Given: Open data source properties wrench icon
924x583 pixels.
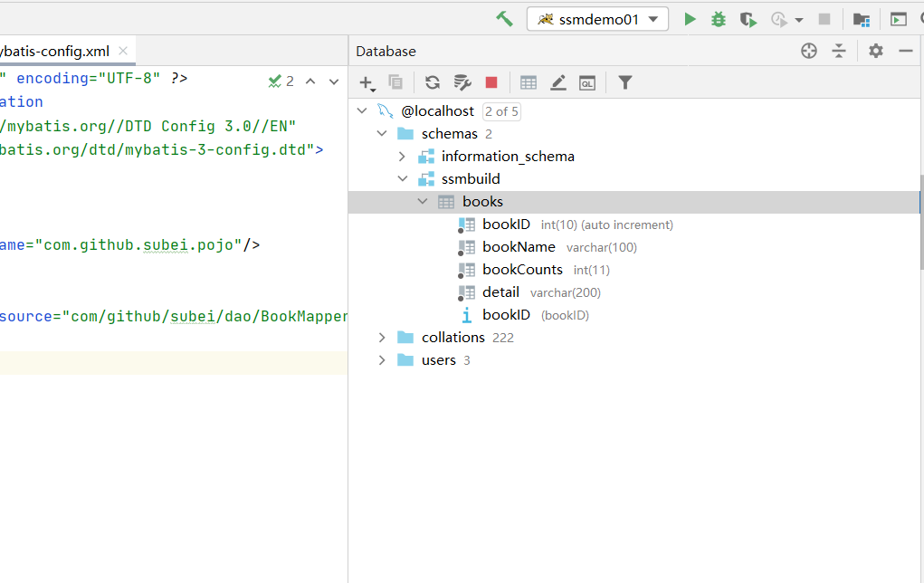Looking at the screenshot, I should pyautogui.click(x=462, y=82).
